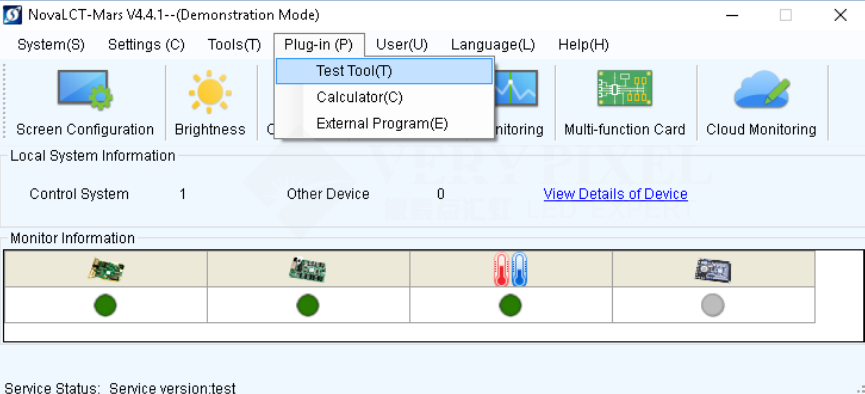Click the temperature thermometer icon

(x=511, y=269)
